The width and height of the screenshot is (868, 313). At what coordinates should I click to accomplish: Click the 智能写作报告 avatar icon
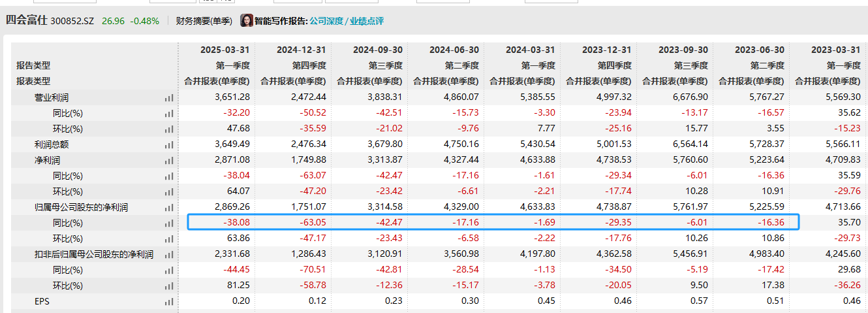pos(247,21)
